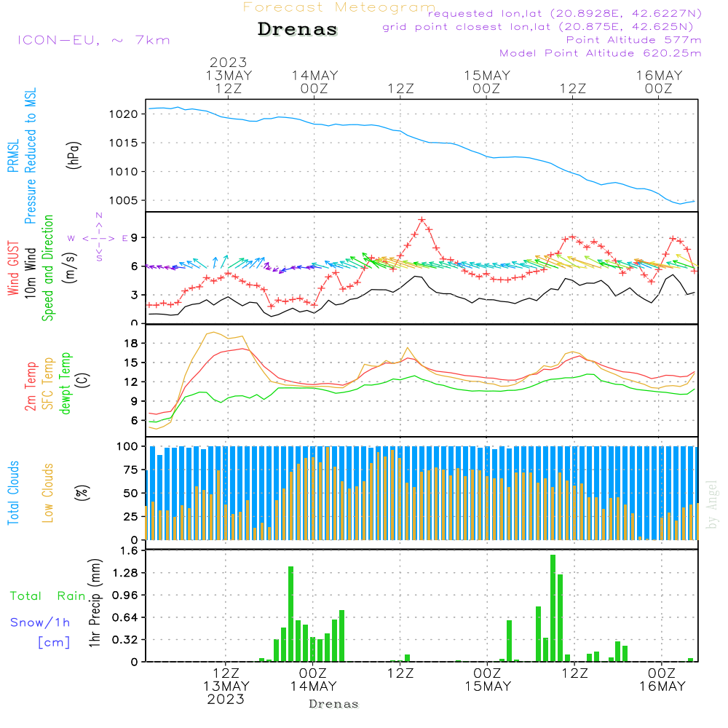Click the '[cm]' unit label
This screenshot has height=728, width=728.
pyautogui.click(x=54, y=643)
